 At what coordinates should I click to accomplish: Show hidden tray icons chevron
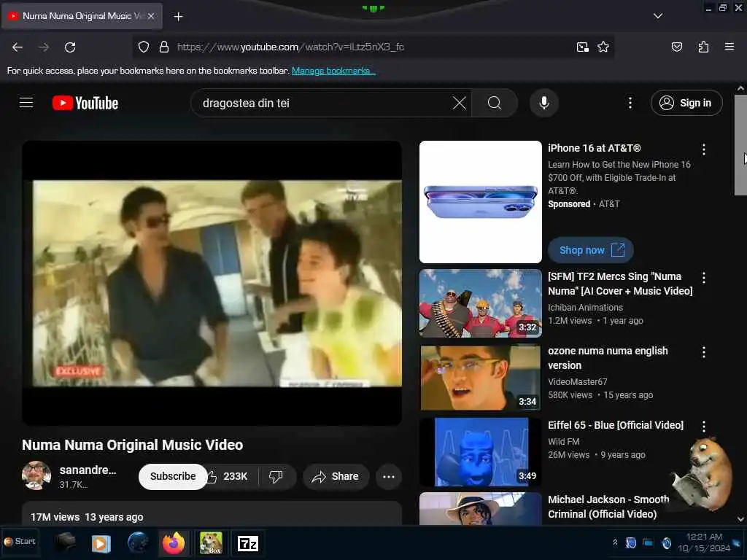(615, 542)
